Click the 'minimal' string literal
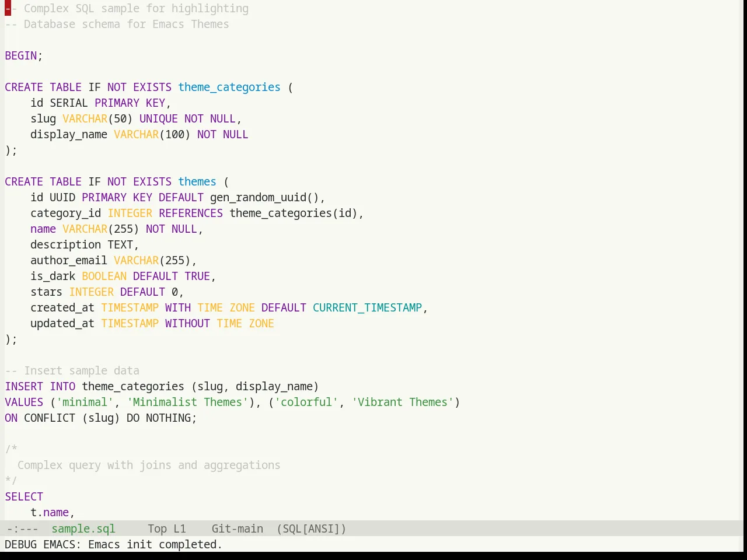The image size is (747, 560). tap(85, 402)
